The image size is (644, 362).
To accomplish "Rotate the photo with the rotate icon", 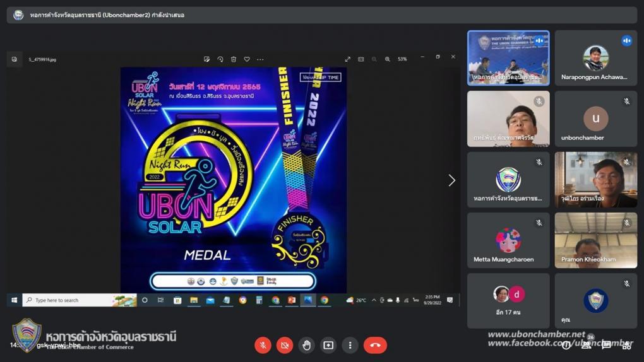I will coord(220,59).
